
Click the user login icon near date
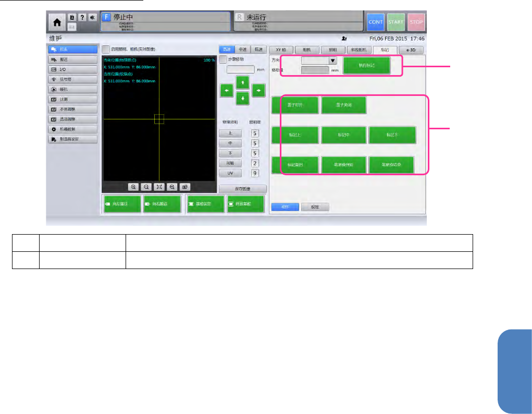[x=344, y=39]
